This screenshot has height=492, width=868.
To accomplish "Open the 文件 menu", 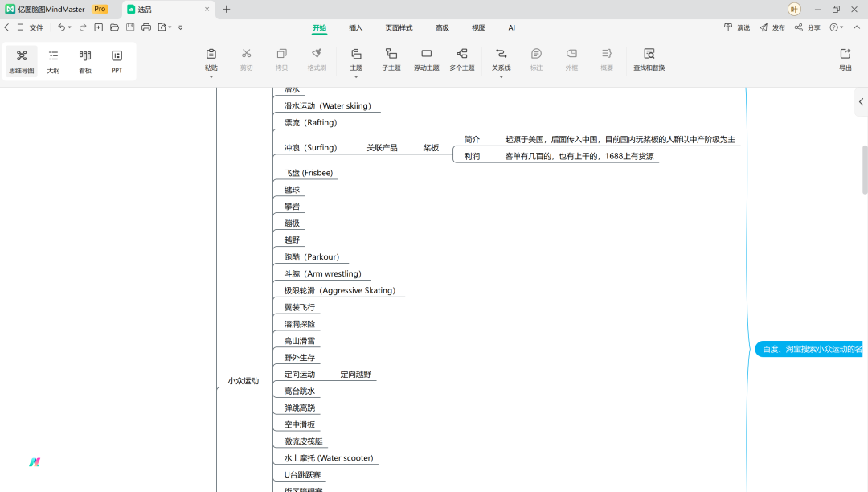I will point(35,27).
